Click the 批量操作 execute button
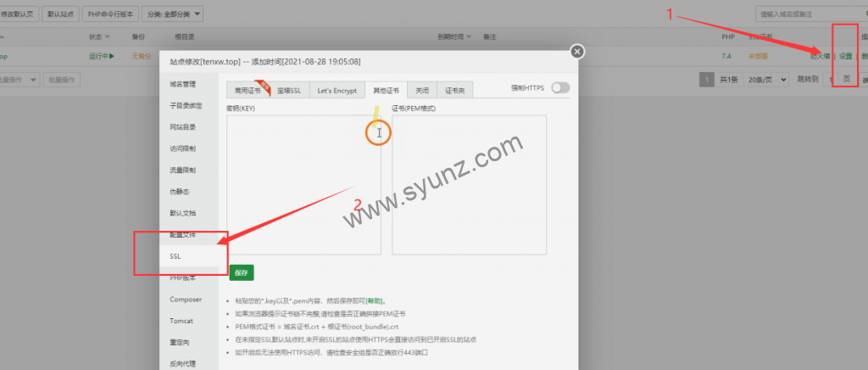 pos(62,80)
